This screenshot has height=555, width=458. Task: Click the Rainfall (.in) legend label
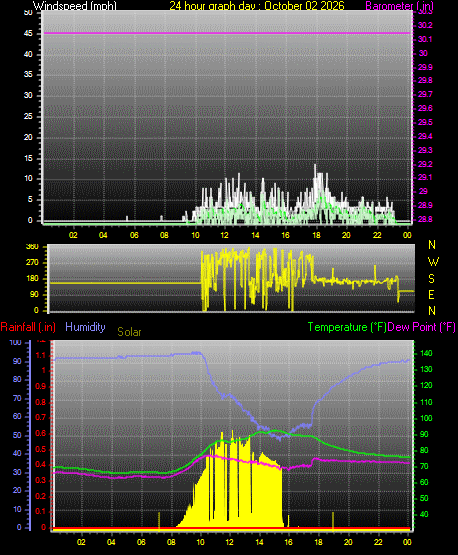click(28, 327)
